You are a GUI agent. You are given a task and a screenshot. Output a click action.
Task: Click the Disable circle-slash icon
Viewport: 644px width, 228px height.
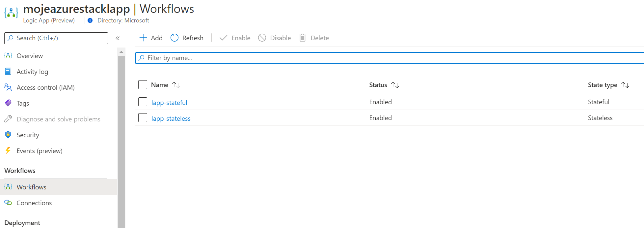[x=262, y=38]
